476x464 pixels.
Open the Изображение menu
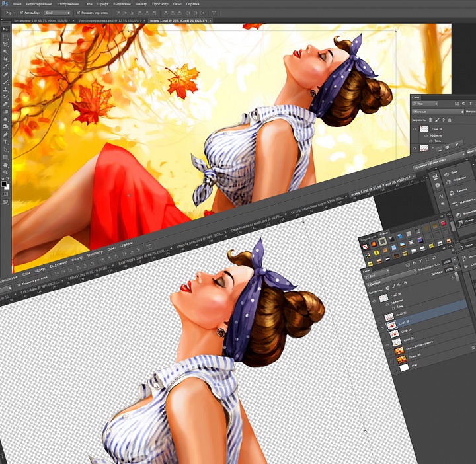point(65,4)
